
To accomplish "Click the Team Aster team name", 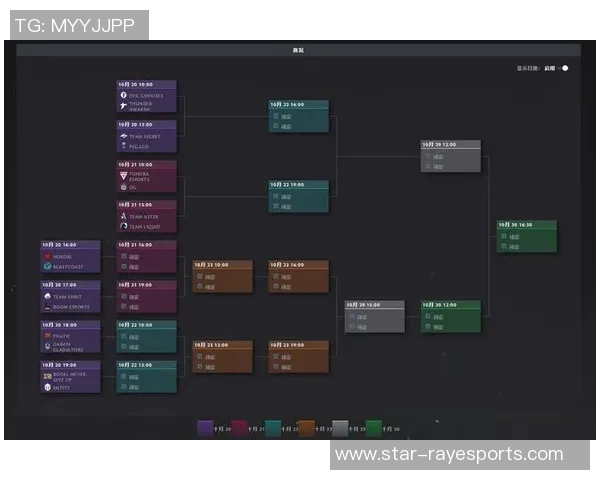I will 143,217.
